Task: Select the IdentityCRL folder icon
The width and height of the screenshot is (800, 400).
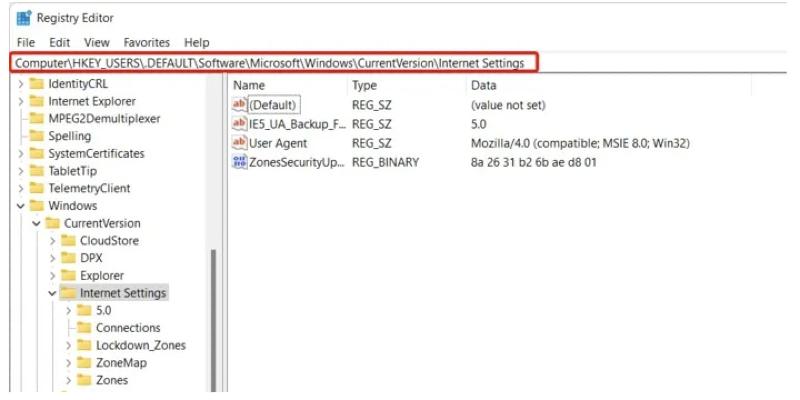Action: tap(36, 84)
